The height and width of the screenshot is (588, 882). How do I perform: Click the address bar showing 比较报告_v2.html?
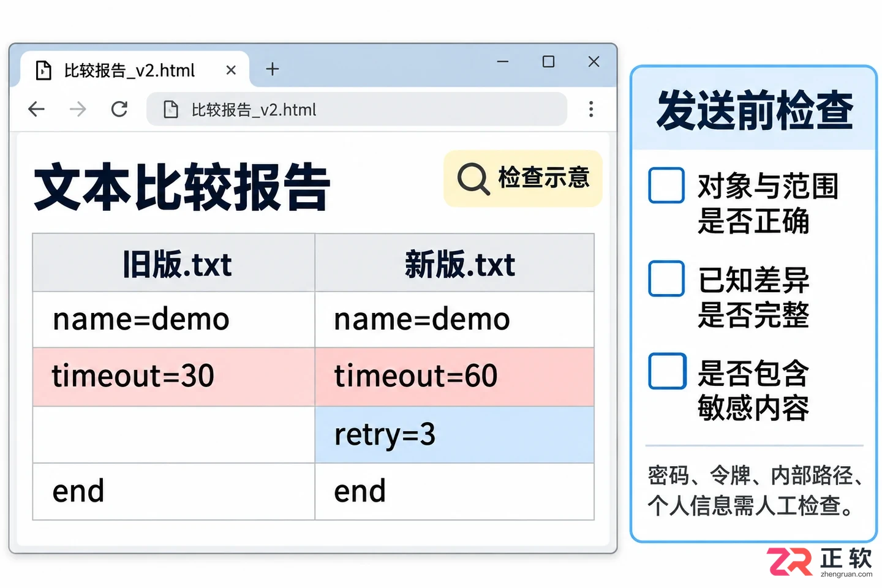tap(356, 110)
